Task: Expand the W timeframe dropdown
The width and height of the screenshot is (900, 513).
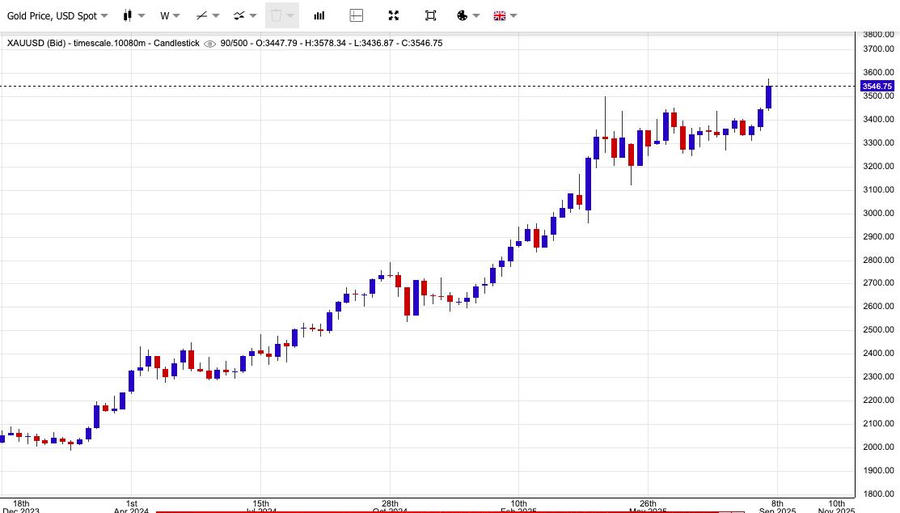Action: [169, 16]
